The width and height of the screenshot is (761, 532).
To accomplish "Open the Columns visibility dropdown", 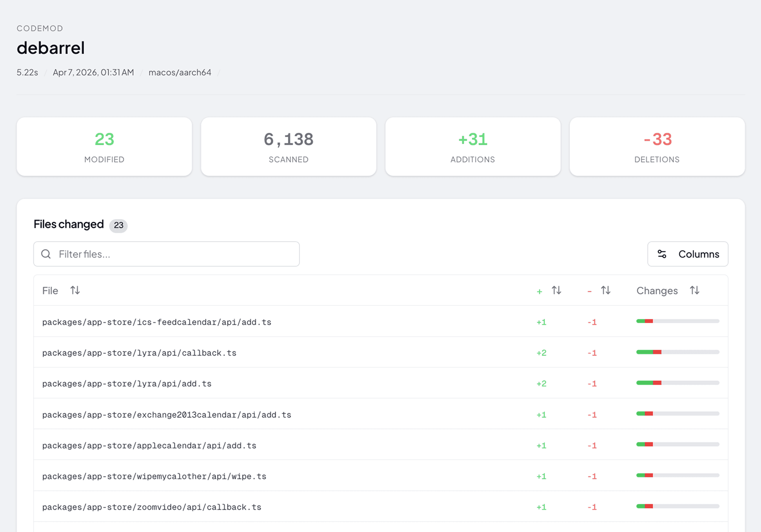I will pos(688,254).
